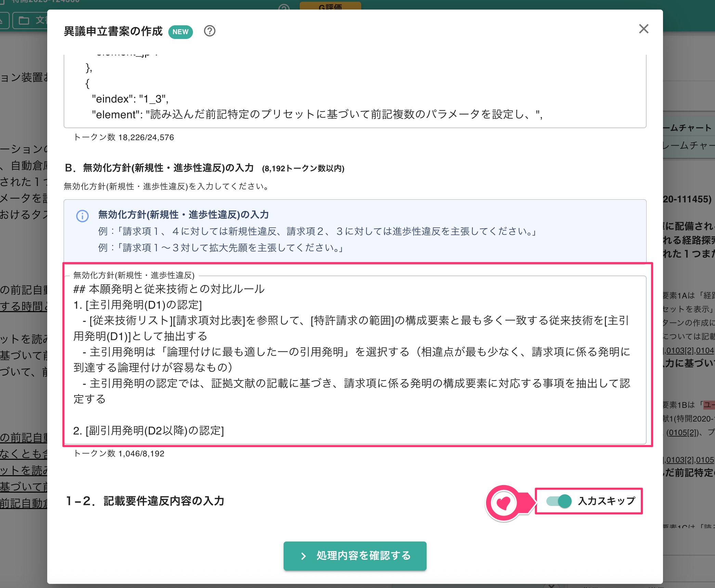The image size is (715, 588).
Task: Click the line 1. [主引用発明(D1)の認定]
Action: (x=138, y=305)
